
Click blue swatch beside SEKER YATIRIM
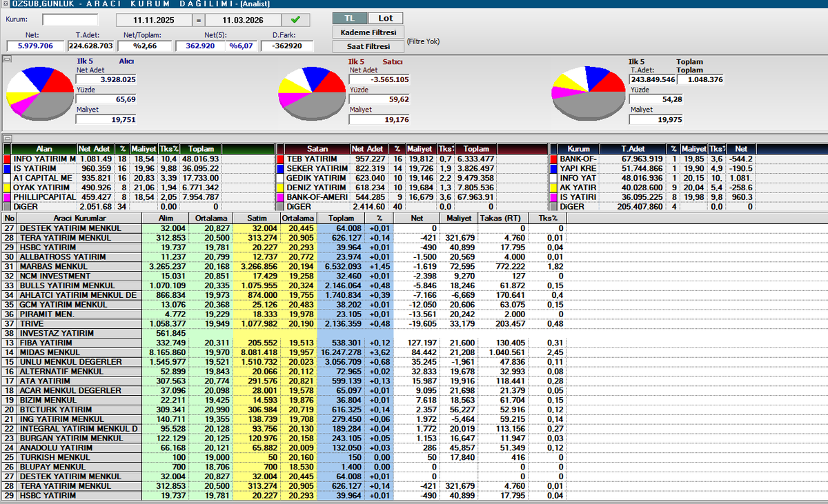click(280, 168)
